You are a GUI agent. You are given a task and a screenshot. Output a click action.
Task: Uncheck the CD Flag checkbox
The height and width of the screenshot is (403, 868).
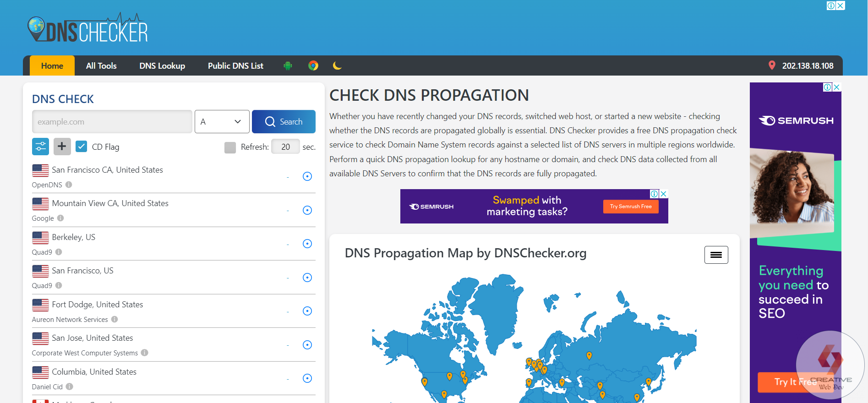[x=81, y=147]
